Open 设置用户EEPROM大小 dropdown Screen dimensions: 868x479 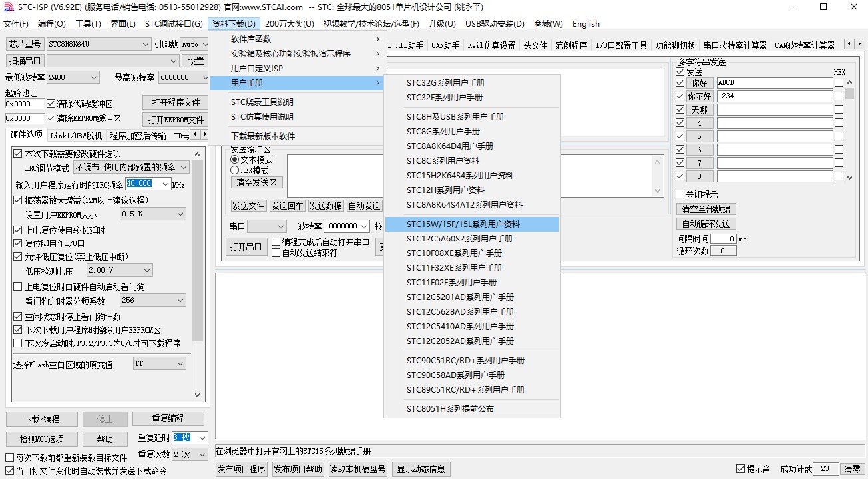152,214
